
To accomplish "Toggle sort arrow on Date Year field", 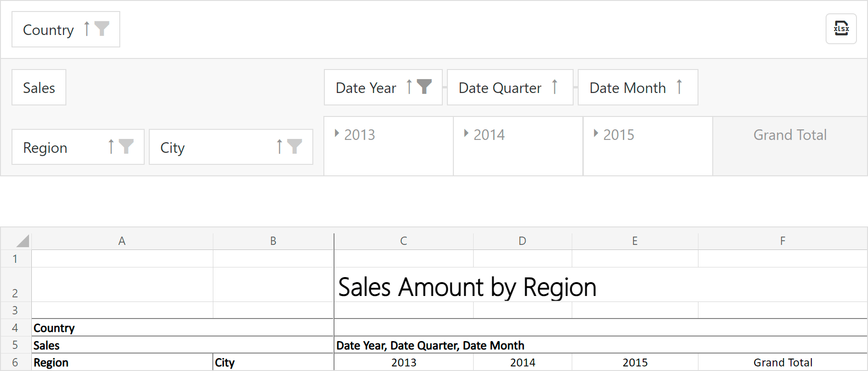I will [x=409, y=87].
